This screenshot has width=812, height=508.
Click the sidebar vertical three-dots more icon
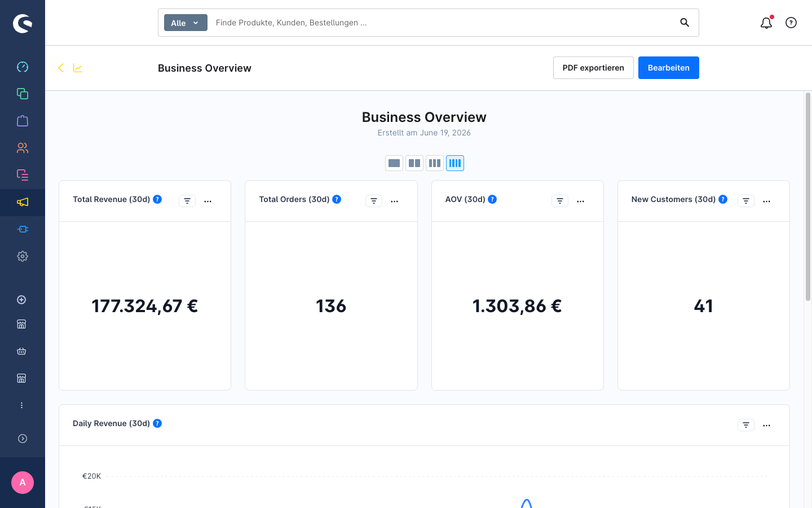pos(21,405)
